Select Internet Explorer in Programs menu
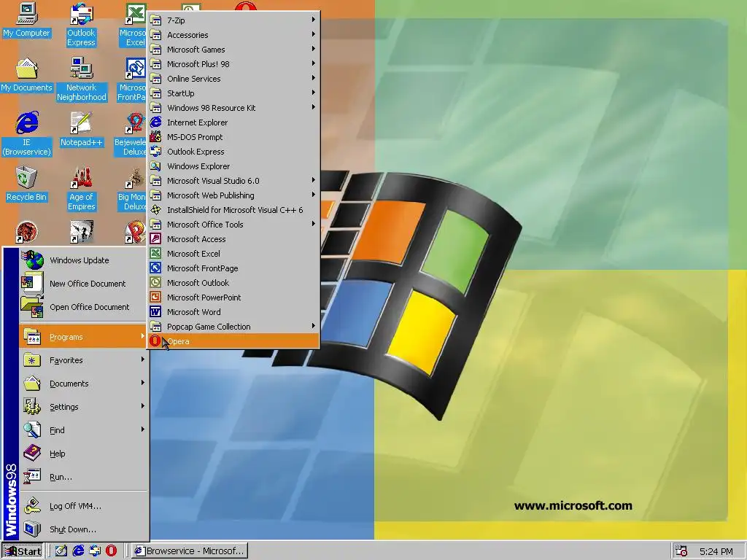 [233, 122]
